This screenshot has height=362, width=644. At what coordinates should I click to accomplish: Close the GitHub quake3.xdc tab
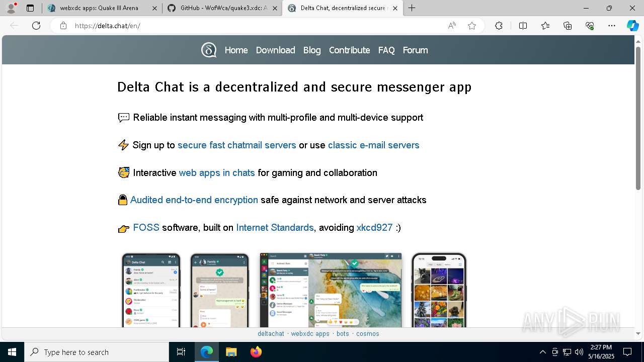pyautogui.click(x=275, y=8)
